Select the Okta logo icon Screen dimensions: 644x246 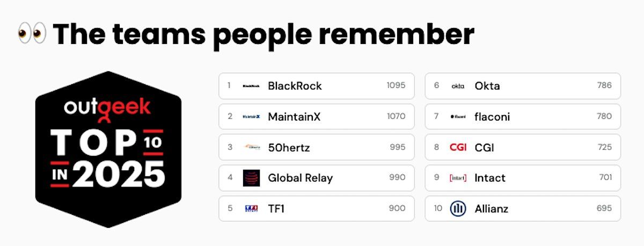(x=458, y=86)
